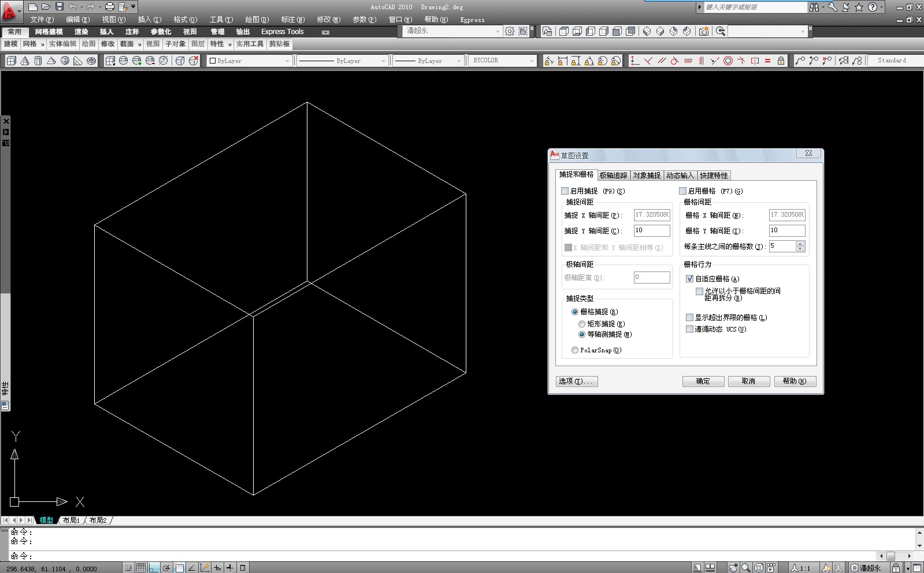
Task: Check the 显示超出界限的栅格 checkbox
Action: point(689,317)
